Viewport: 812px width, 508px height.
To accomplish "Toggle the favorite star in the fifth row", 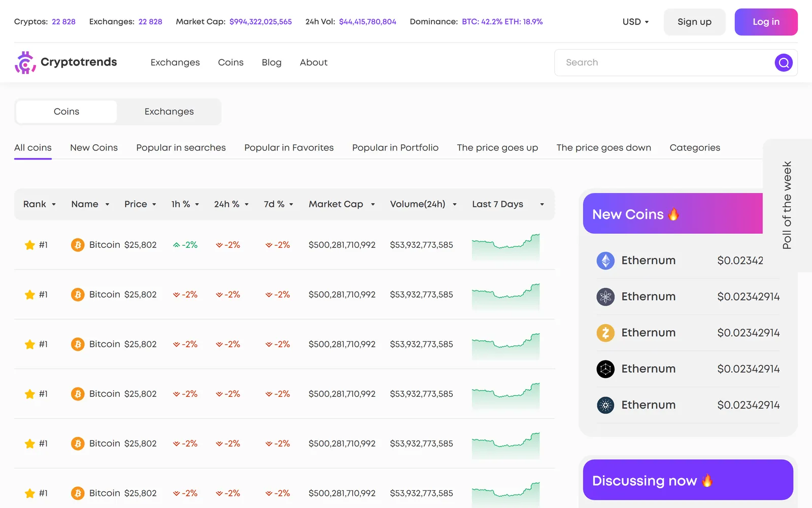I will pyautogui.click(x=30, y=443).
